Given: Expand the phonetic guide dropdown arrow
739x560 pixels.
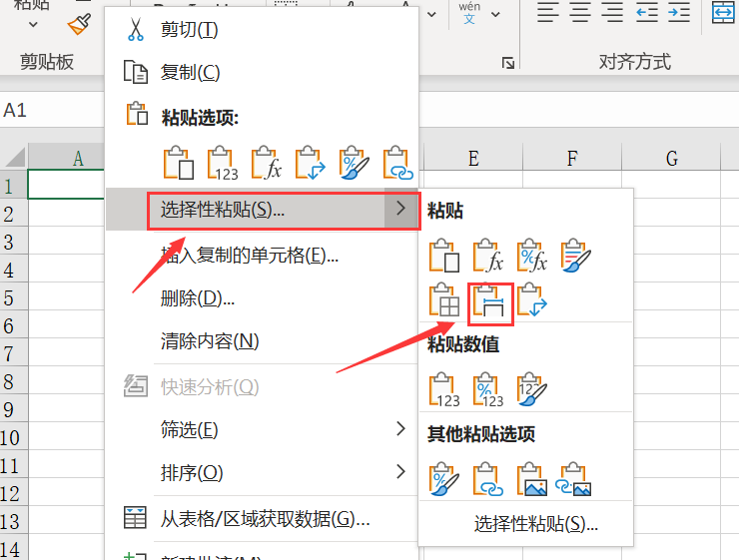Looking at the screenshot, I should (495, 14).
